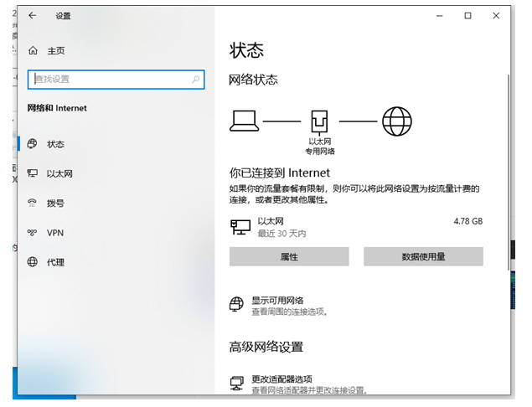532x407 pixels.
Task: Open the 以太网 sidebar entry
Action: 116,173
